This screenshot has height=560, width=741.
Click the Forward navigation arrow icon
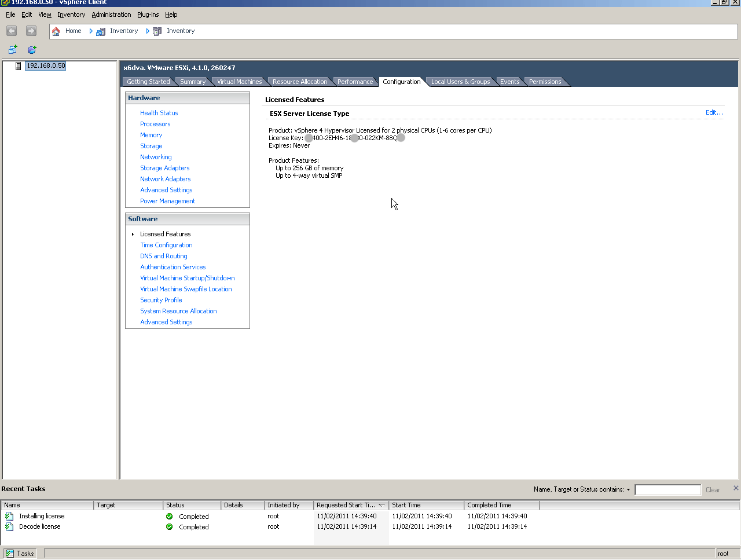tap(31, 31)
